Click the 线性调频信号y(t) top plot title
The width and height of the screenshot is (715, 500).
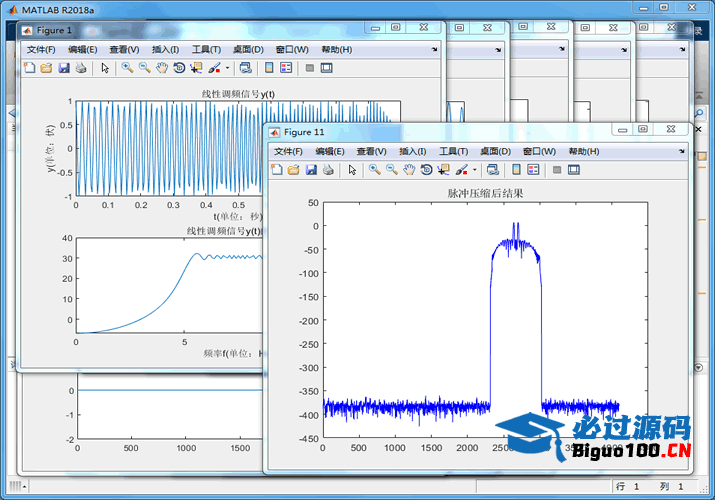238,94
